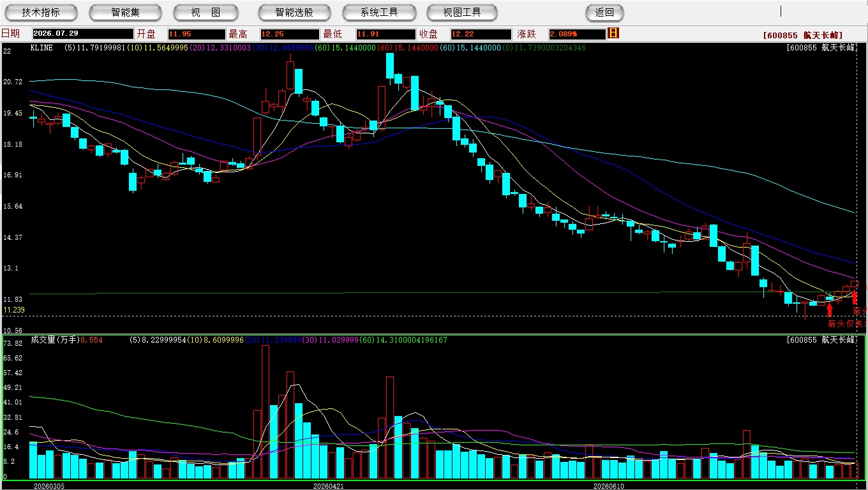This screenshot has width=868, height=490.
Task: Click the 返回 back button
Action: 604,12
